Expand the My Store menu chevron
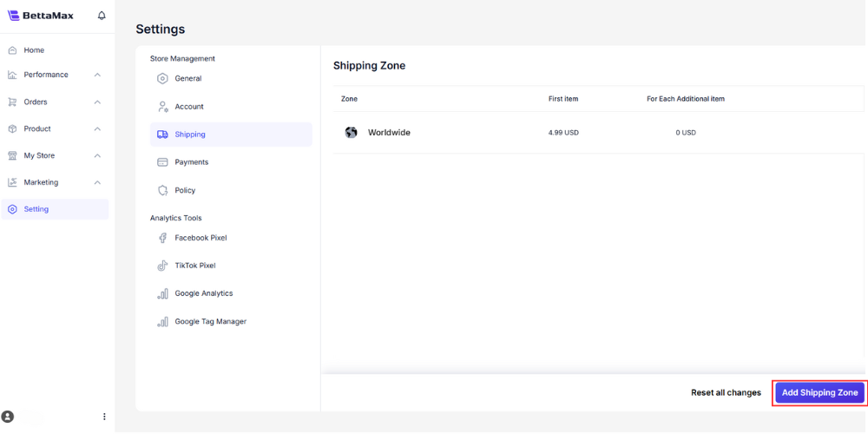The width and height of the screenshot is (868, 434). point(97,155)
